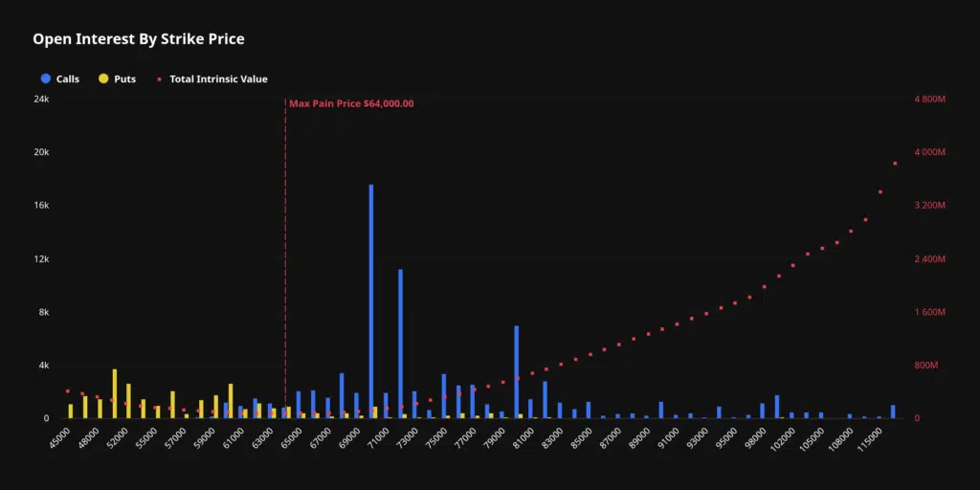Click the 800M label on right axis
Image resolution: width=980 pixels, height=490 pixels.
click(926, 365)
